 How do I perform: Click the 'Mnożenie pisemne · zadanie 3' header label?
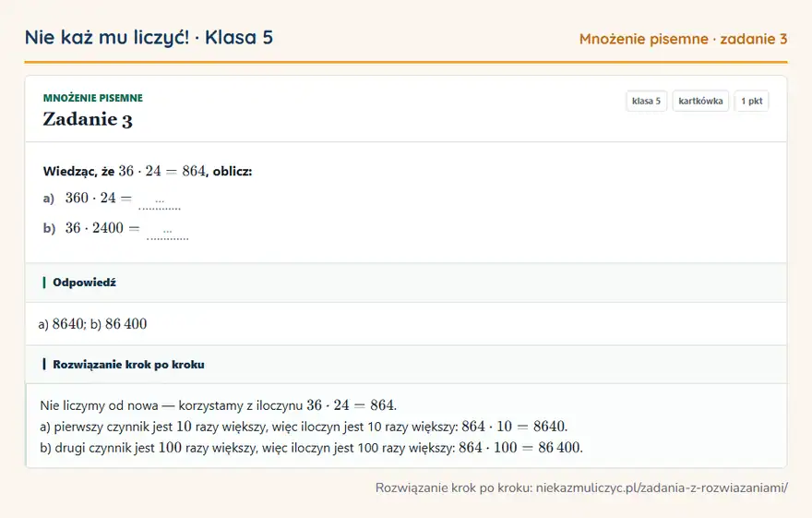pyautogui.click(x=683, y=39)
